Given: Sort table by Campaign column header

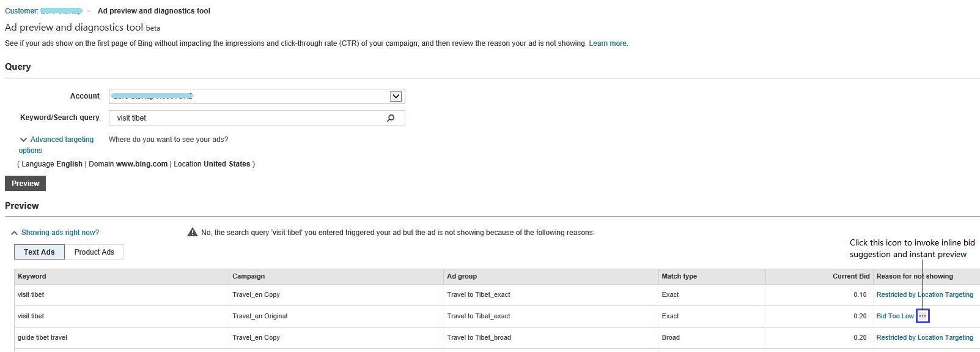Looking at the screenshot, I should click(x=248, y=276).
